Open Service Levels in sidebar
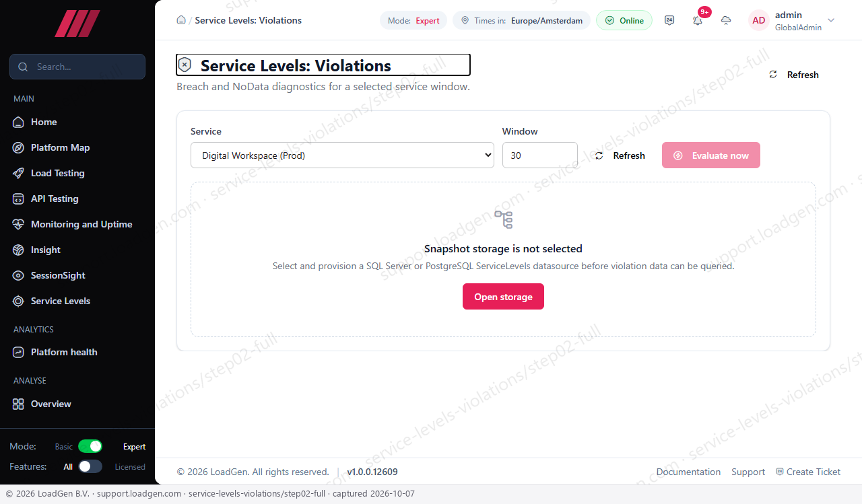Viewport: 862px width, 504px height. (77, 301)
